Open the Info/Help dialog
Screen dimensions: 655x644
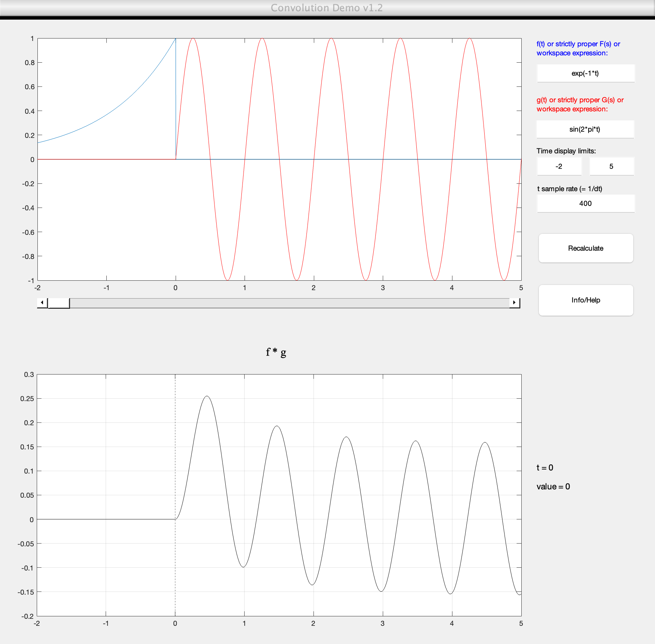pyautogui.click(x=585, y=300)
